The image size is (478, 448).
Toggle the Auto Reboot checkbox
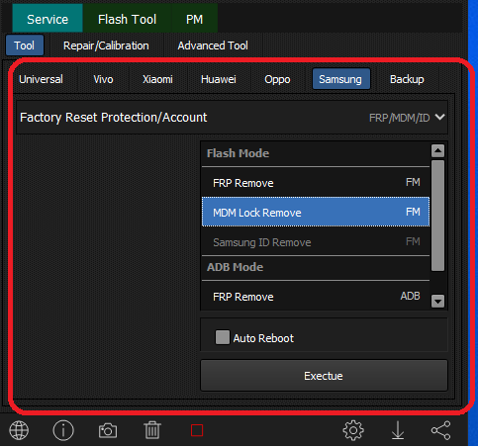223,337
